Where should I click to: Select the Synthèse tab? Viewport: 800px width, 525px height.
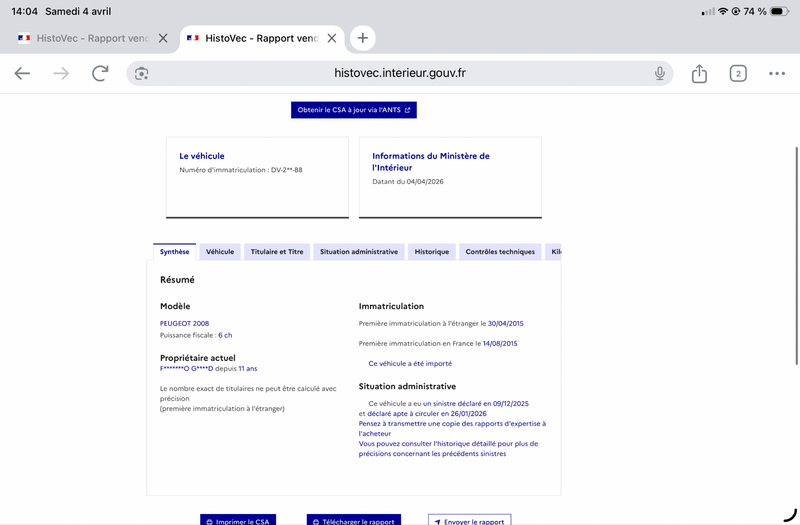tap(174, 252)
